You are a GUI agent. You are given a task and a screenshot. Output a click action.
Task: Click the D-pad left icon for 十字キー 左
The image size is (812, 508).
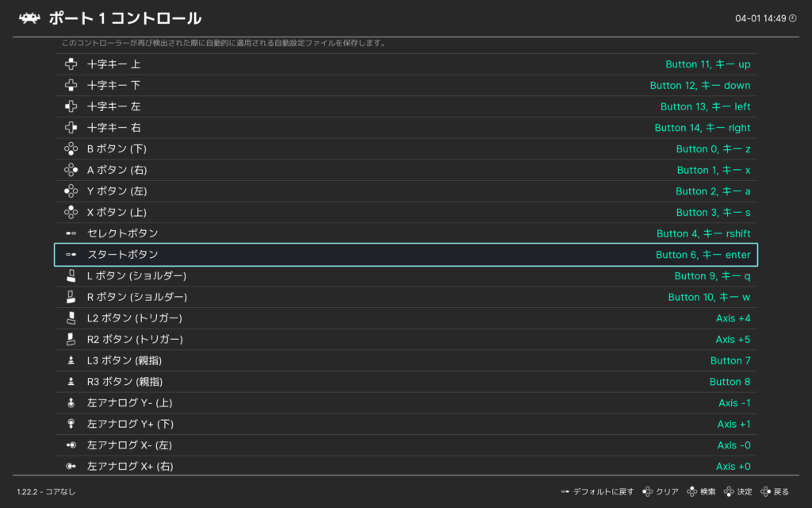71,106
